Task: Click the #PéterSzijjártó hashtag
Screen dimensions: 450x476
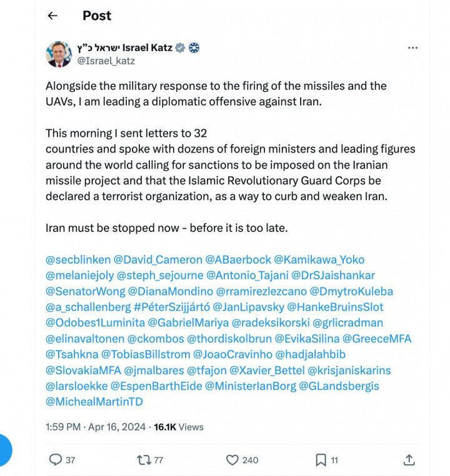Action: tap(171, 307)
